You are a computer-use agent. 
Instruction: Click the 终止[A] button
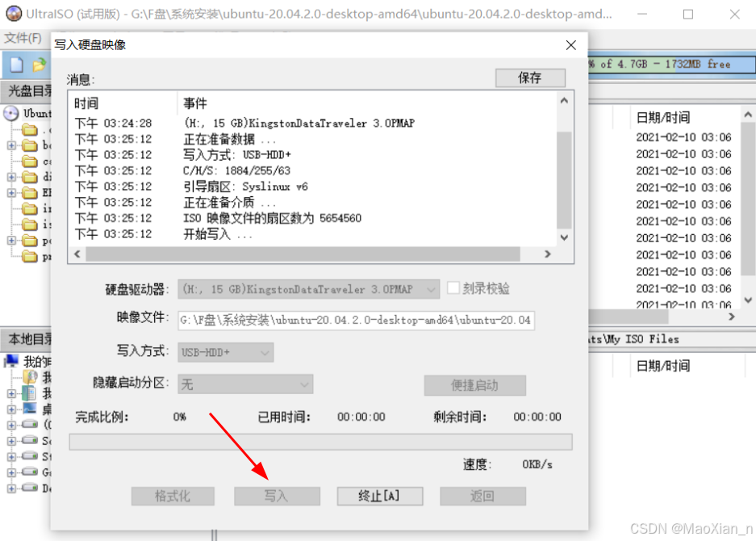379,496
